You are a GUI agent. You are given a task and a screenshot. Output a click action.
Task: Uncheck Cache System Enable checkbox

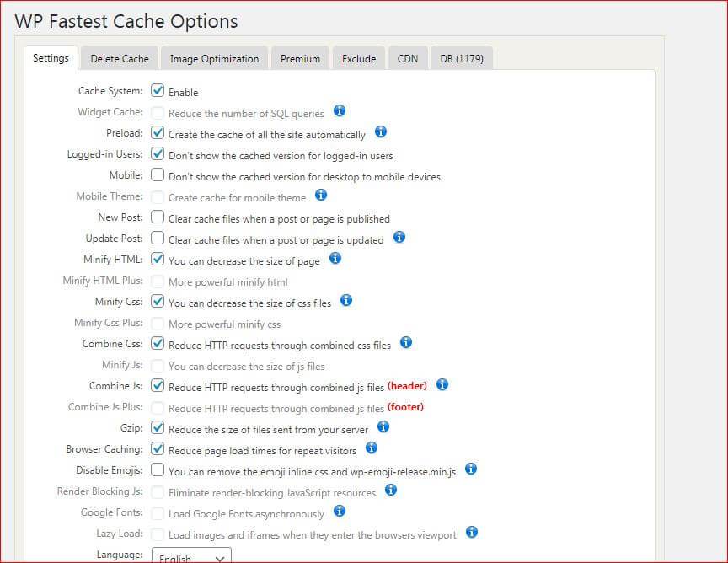pos(158,90)
